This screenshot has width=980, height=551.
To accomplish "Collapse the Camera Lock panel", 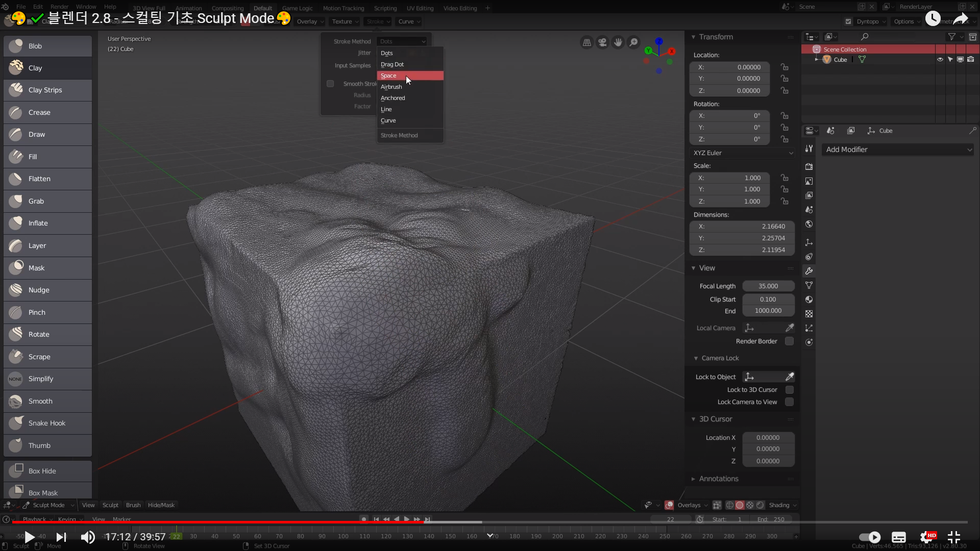I will 696,358.
